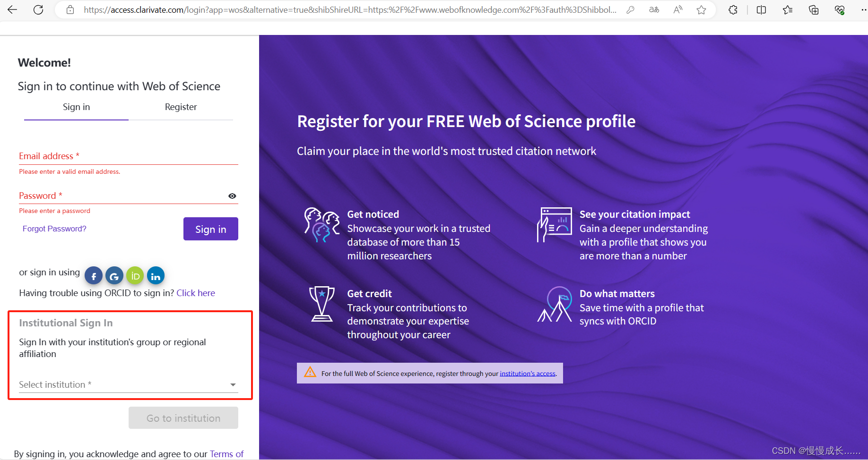Sign in with the Facebook icon

93,275
